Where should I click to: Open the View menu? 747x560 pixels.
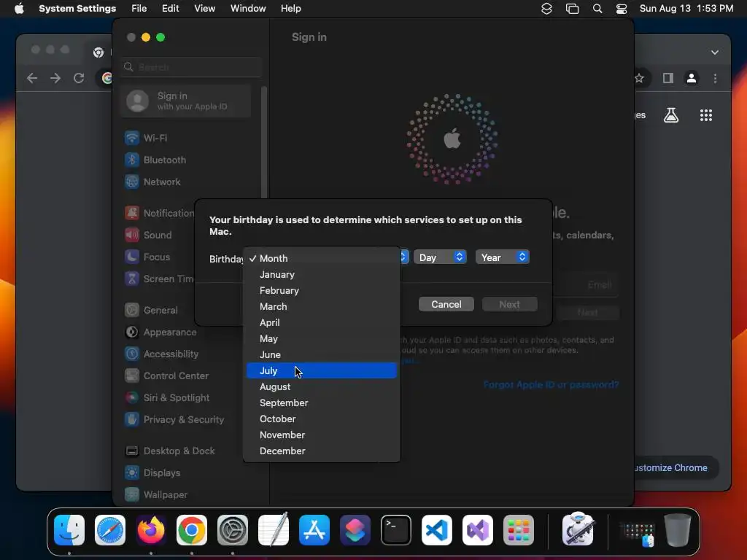pos(204,8)
